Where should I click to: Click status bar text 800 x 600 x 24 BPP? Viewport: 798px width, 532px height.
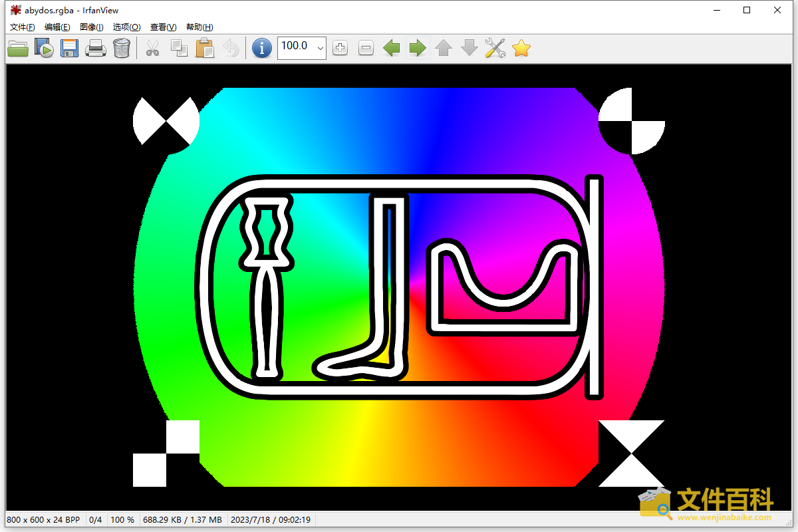coord(43,519)
